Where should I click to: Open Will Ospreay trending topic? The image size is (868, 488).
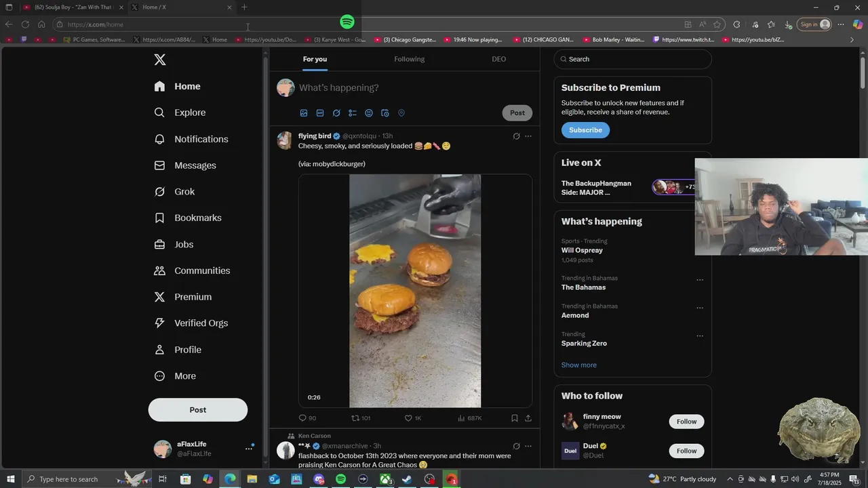pyautogui.click(x=582, y=250)
